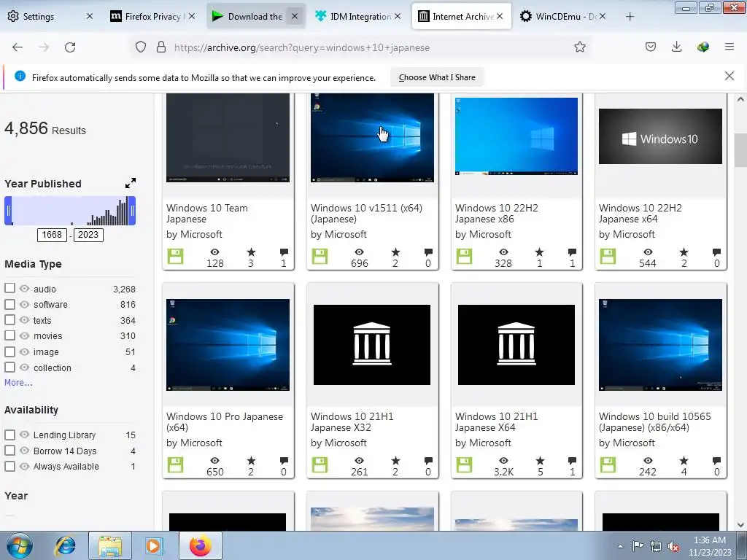Viewport: 747px width, 560px height.
Task: Open Windows Media Player from the taskbar
Action: [x=154, y=545]
